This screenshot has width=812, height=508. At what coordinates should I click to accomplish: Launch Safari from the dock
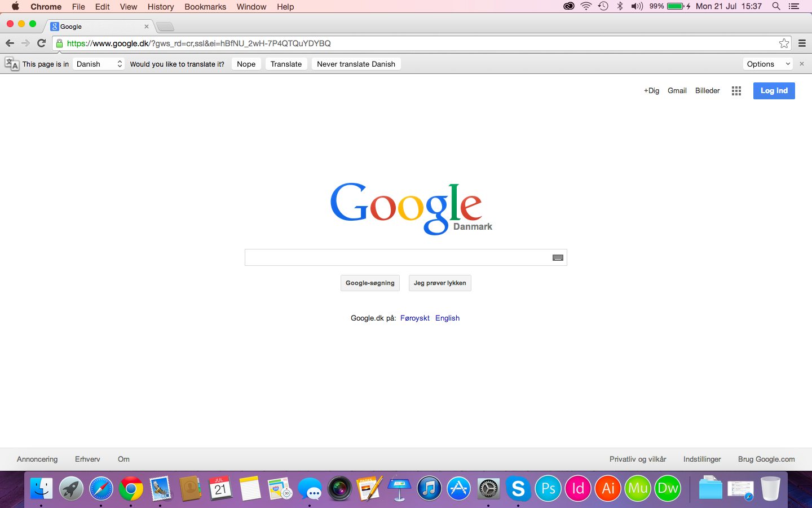[x=101, y=489]
